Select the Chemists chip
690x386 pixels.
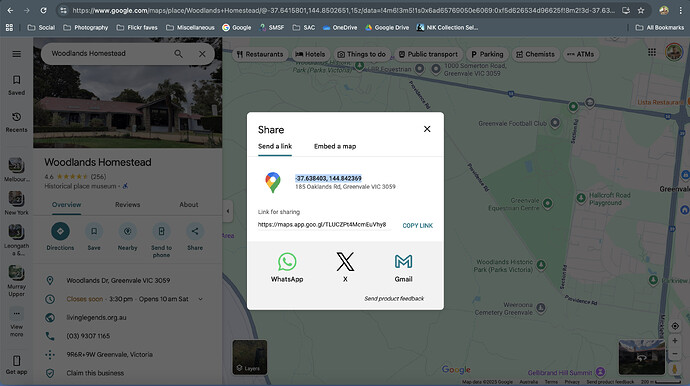click(536, 54)
